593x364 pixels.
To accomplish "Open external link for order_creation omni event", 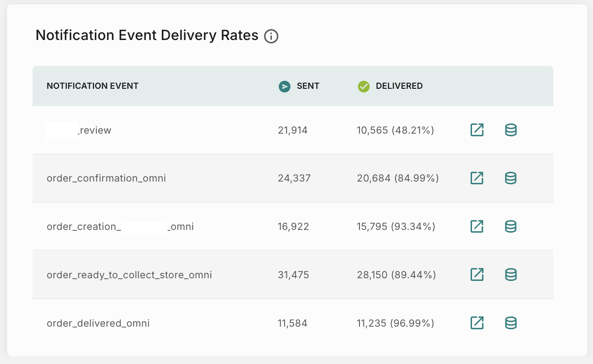I will click(x=476, y=226).
